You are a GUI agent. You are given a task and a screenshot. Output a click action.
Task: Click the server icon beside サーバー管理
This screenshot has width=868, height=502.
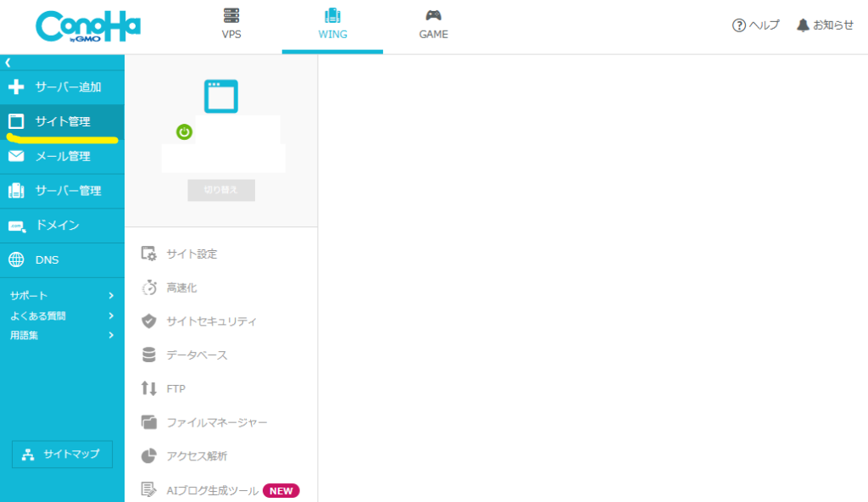point(16,191)
